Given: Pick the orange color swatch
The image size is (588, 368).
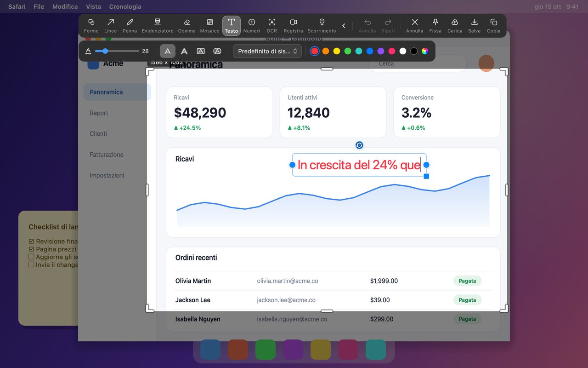Looking at the screenshot, I should pyautogui.click(x=326, y=51).
